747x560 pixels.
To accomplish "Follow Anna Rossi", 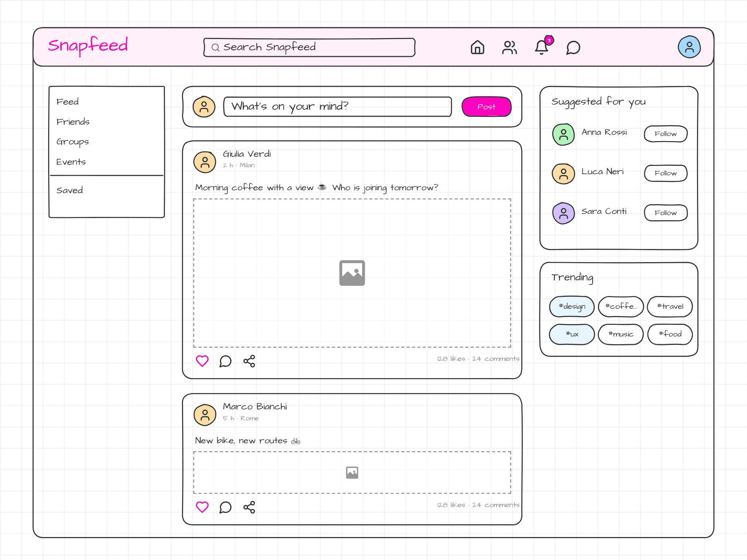I will click(x=666, y=134).
